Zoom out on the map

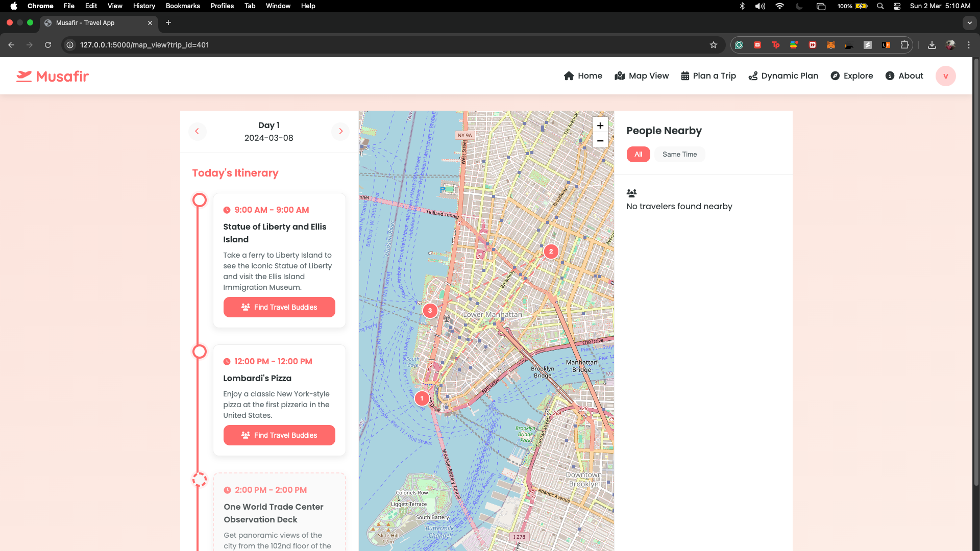pos(600,141)
